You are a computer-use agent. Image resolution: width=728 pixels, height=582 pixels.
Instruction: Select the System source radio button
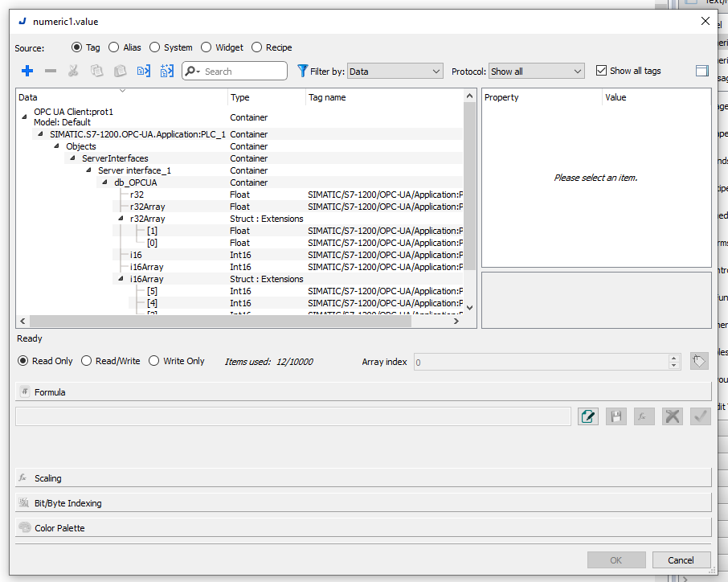[x=154, y=47]
